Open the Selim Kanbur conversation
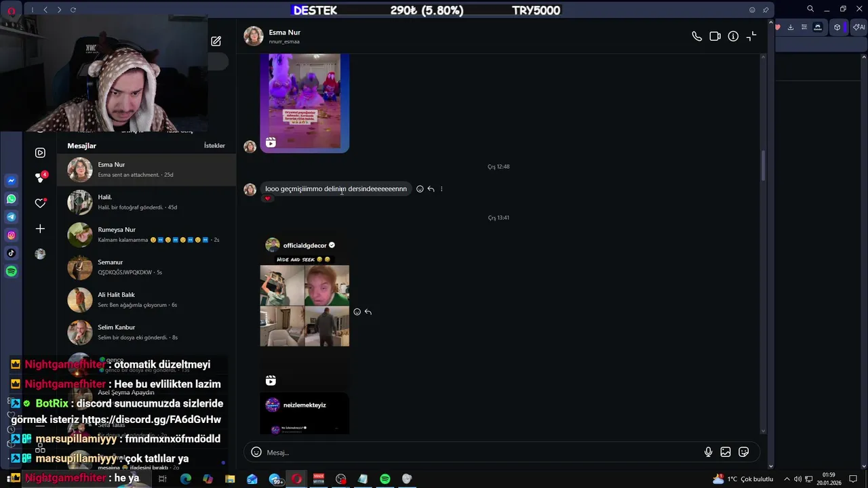 (x=146, y=332)
